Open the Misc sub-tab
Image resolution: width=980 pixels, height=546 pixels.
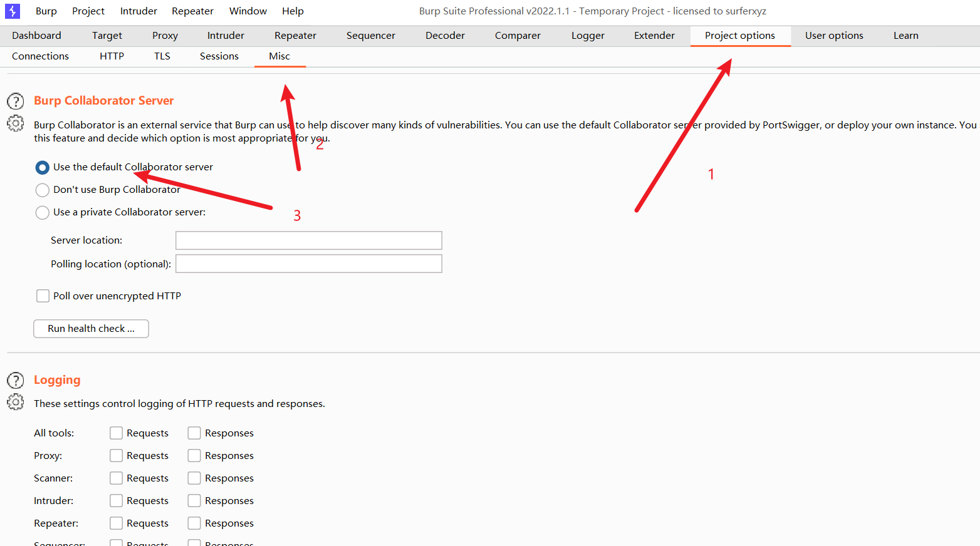click(x=279, y=56)
